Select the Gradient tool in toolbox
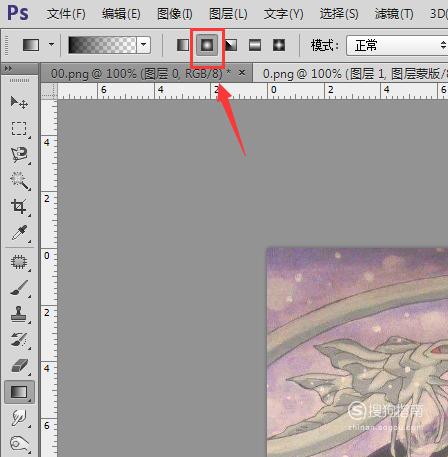Image resolution: width=448 pixels, height=457 pixels. (19, 392)
